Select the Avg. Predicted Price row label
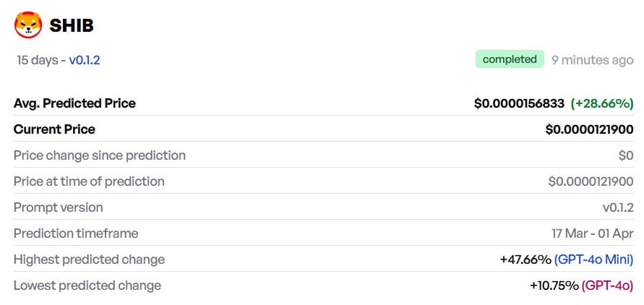 pos(74,103)
